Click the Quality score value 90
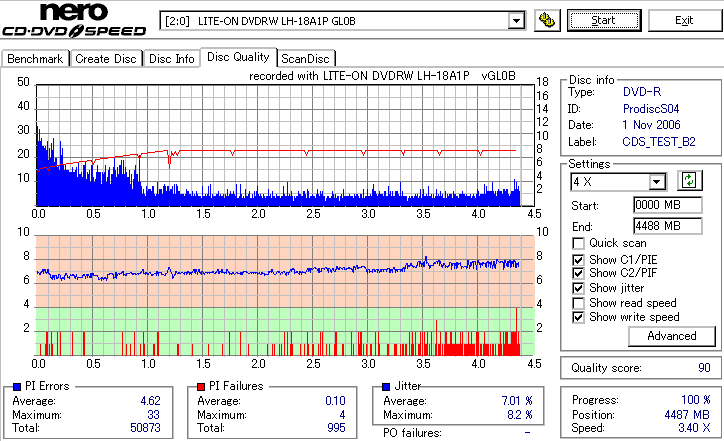The image size is (724, 441). tap(704, 368)
